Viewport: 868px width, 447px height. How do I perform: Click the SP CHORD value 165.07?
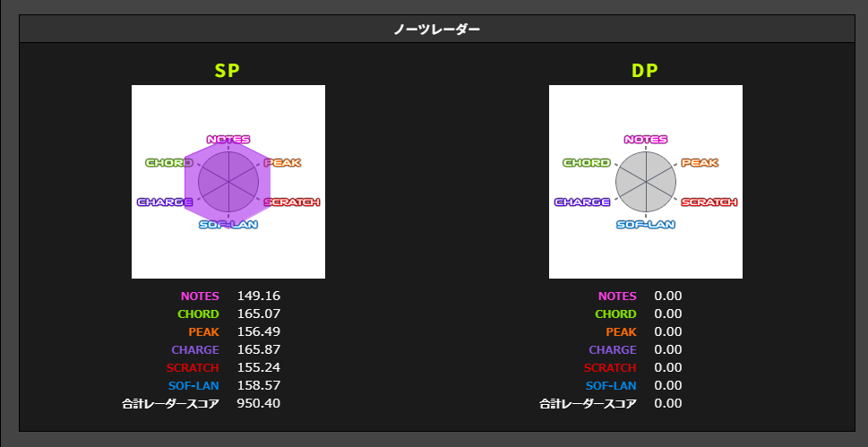(x=259, y=314)
